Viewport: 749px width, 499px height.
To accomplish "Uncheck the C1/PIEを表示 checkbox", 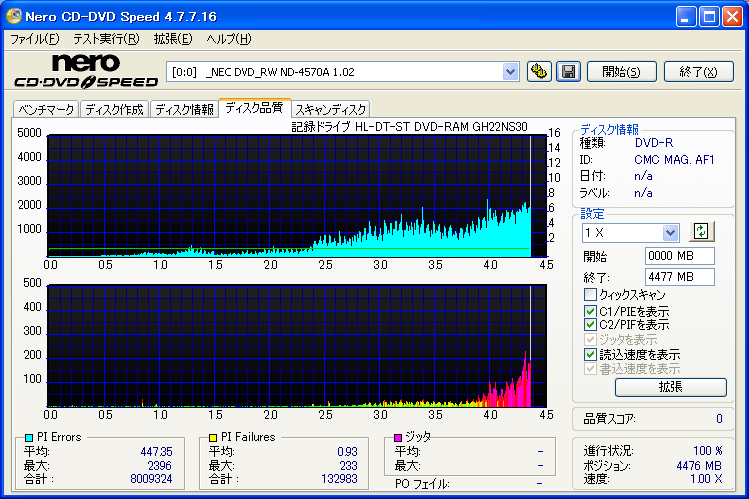I will (590, 311).
